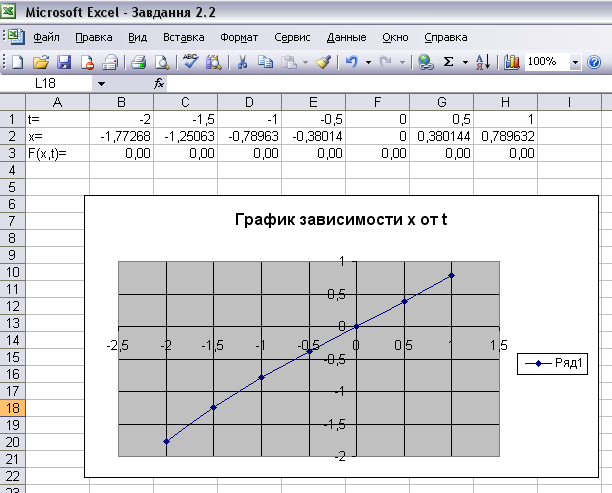Select cell C1 with -1,5
612x493 pixels.
pyautogui.click(x=185, y=119)
